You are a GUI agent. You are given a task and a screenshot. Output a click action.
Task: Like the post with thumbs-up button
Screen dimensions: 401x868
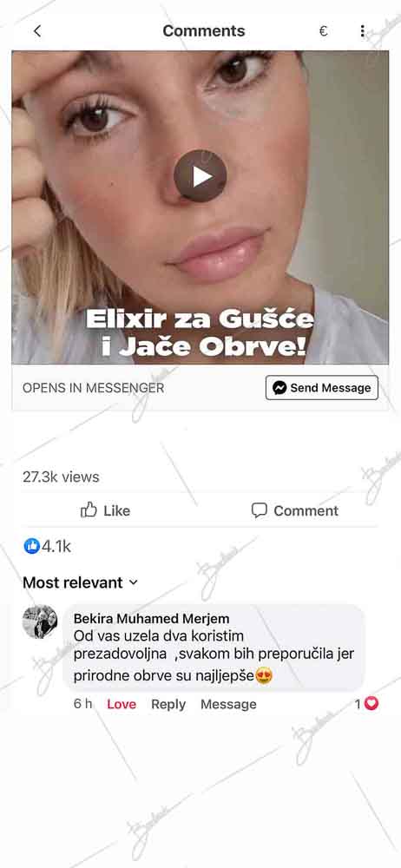click(105, 510)
